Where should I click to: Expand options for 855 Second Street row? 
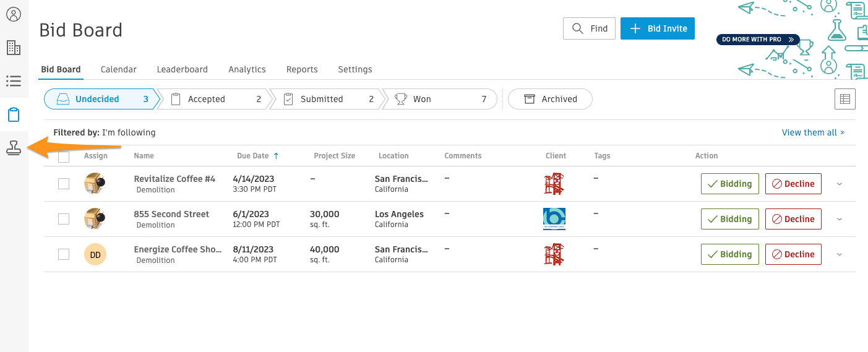pos(840,220)
